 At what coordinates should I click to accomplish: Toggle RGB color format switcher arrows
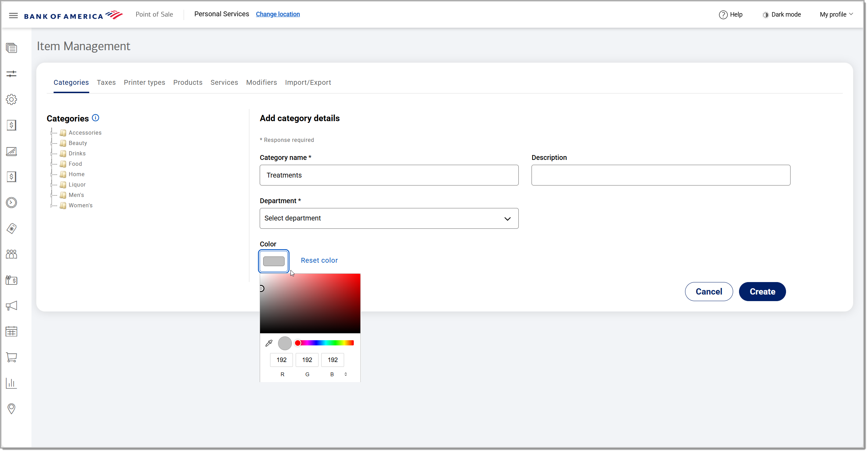(345, 374)
